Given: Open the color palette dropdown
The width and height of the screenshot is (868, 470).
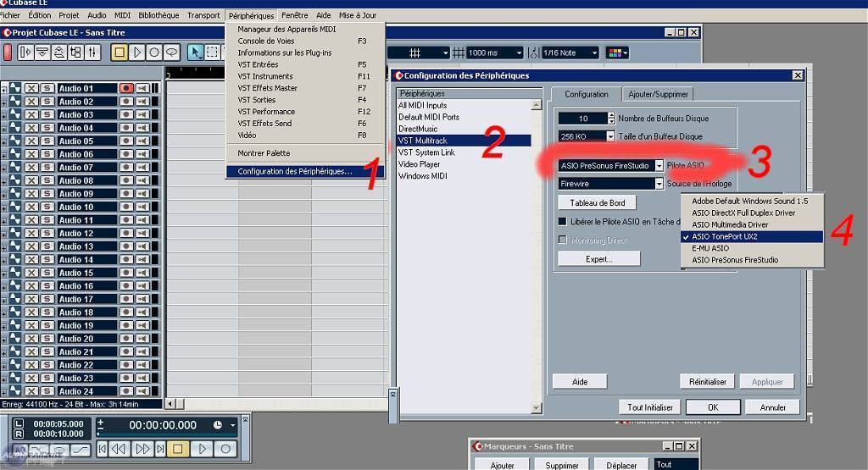Looking at the screenshot, I should coord(617,53).
